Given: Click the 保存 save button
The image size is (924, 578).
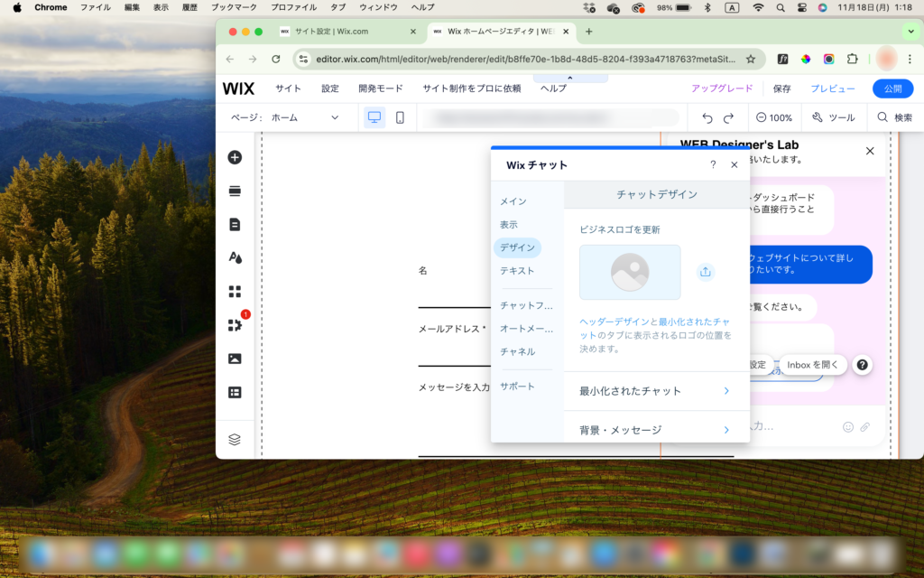Looking at the screenshot, I should pos(782,89).
